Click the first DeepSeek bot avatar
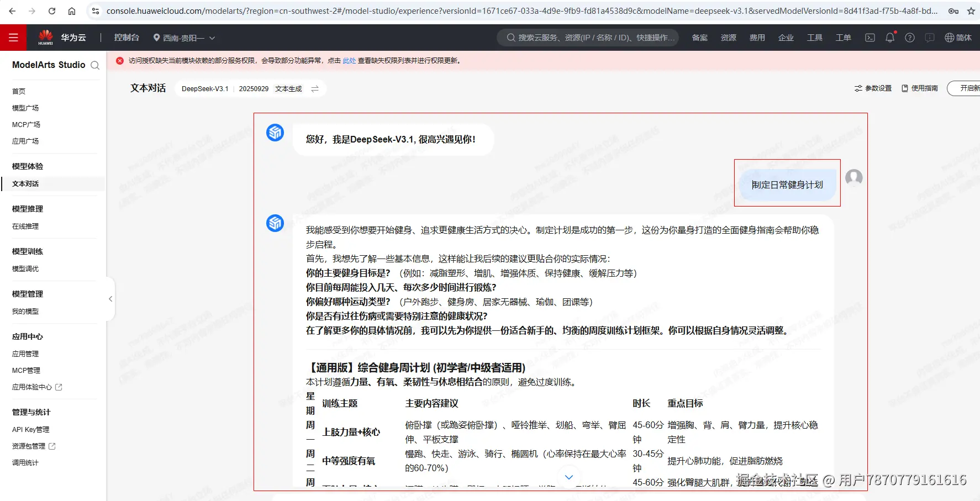Screen dimensions: 980x501 click(x=275, y=133)
